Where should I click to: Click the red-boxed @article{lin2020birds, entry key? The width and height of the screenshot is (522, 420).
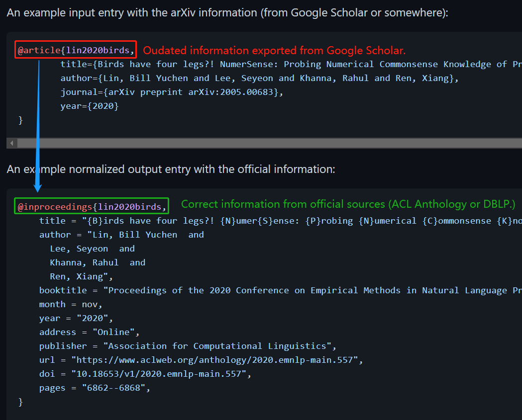point(76,50)
